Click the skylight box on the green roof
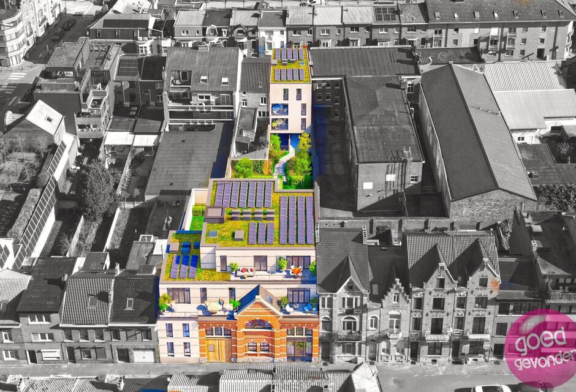The height and width of the screenshot is (392, 576). coord(214,214)
